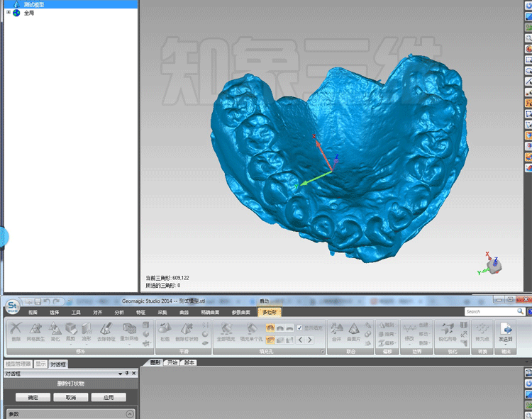Image resolution: width=532 pixels, height=419 pixels.
Task: Click the 偏移 Offset tool
Action: click(x=386, y=343)
